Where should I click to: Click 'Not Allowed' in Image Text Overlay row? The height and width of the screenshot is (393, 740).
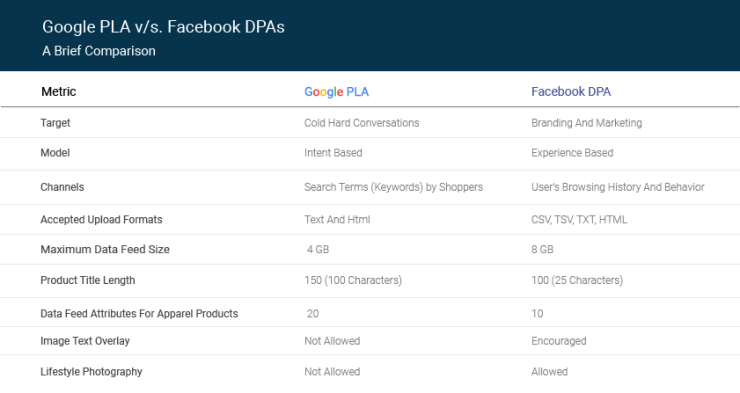(x=332, y=341)
